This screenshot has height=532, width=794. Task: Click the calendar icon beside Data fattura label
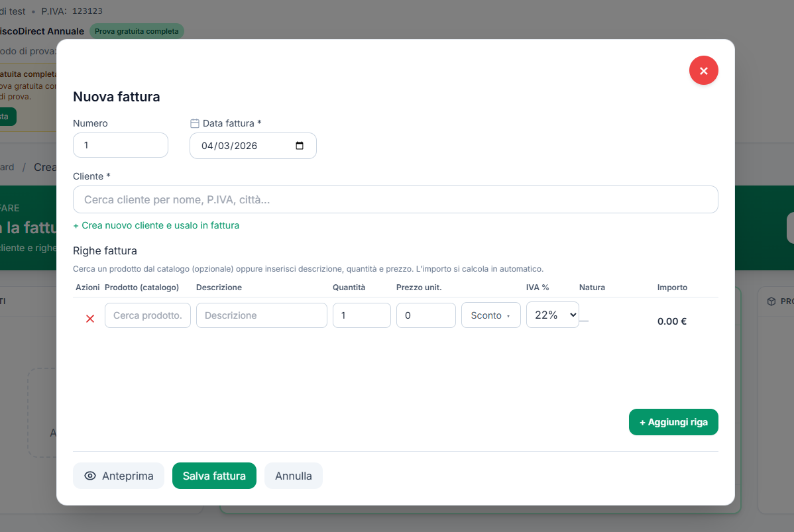pyautogui.click(x=195, y=123)
